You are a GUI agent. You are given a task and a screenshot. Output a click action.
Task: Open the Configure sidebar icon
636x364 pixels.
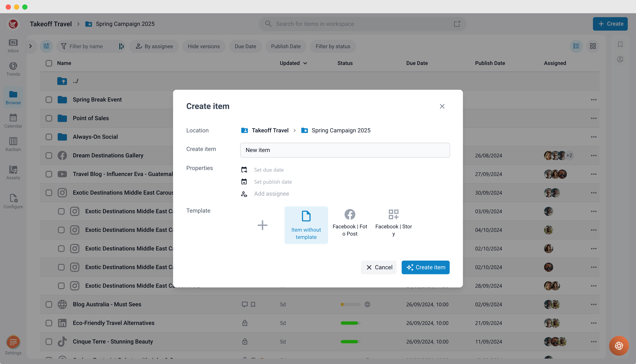tap(13, 201)
